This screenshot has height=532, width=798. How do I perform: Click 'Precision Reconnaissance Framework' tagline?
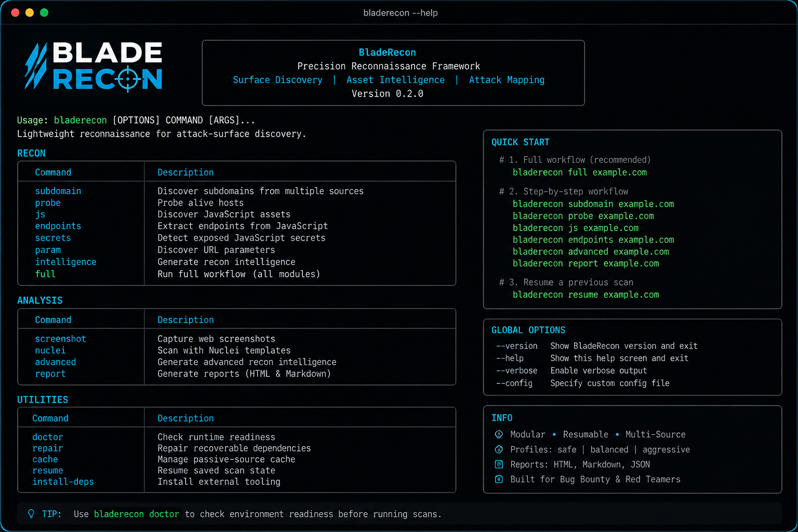click(389, 66)
